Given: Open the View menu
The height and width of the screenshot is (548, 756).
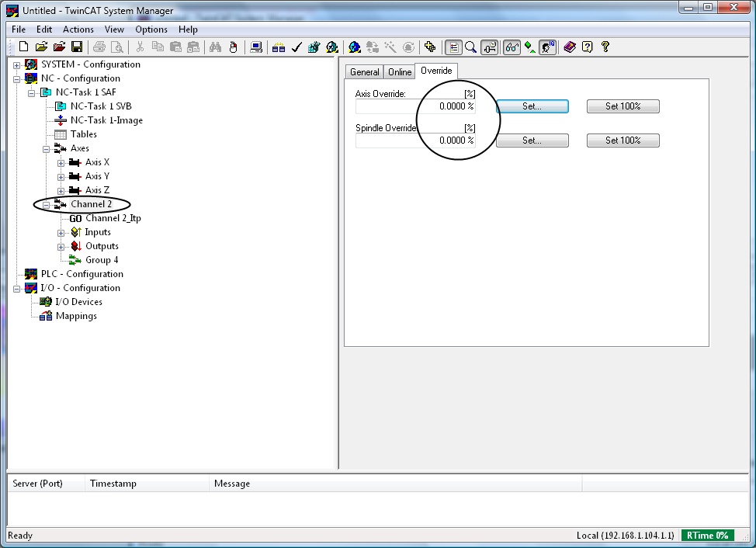Looking at the screenshot, I should coord(114,29).
